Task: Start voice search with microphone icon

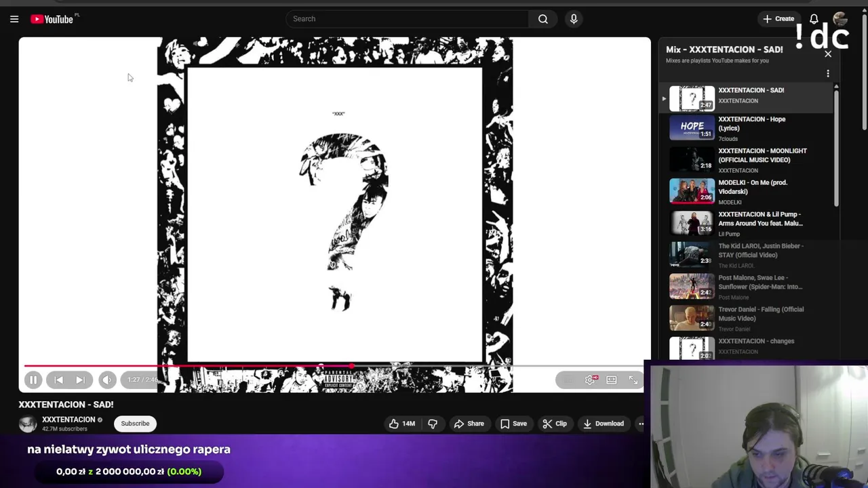Action: pos(574,19)
